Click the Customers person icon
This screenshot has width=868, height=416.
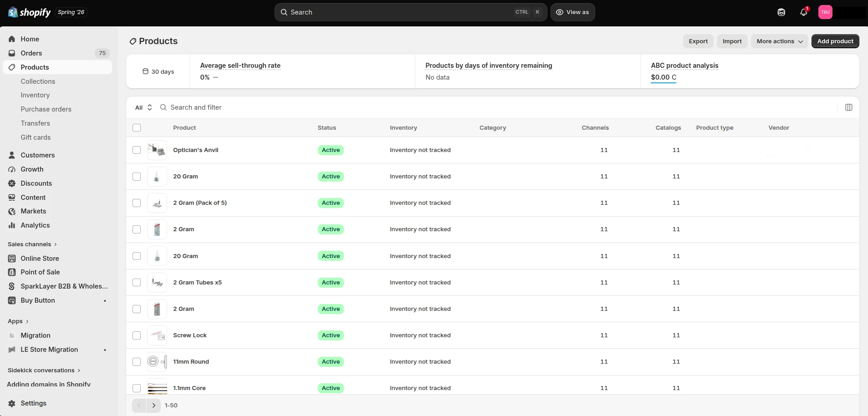coord(12,155)
